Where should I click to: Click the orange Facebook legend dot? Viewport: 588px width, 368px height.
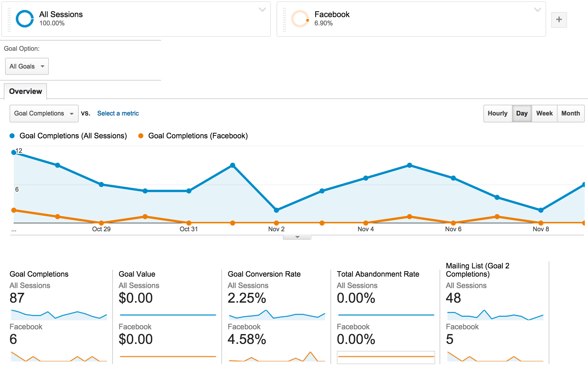(141, 135)
